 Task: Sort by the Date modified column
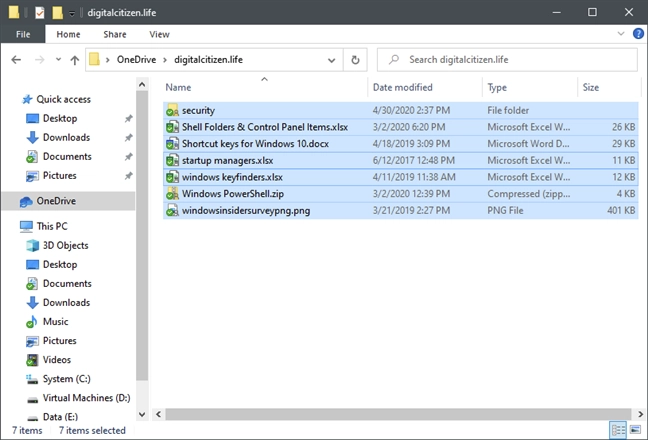pos(403,87)
